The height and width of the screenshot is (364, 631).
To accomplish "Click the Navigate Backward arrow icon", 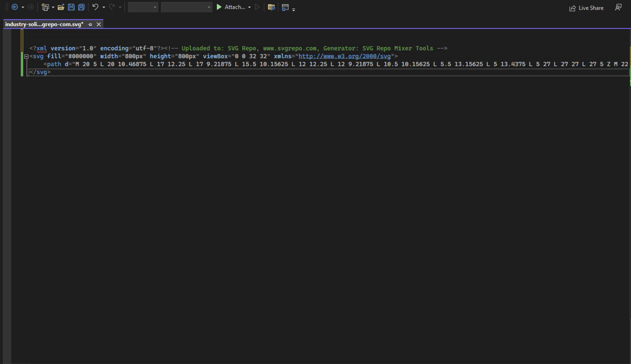I will click(x=14, y=7).
